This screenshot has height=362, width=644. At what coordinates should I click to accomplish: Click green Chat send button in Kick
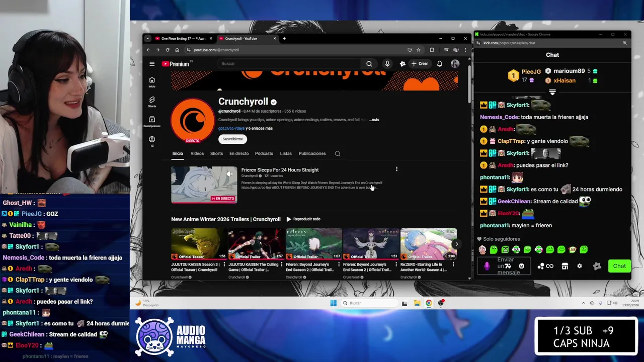[619, 266]
